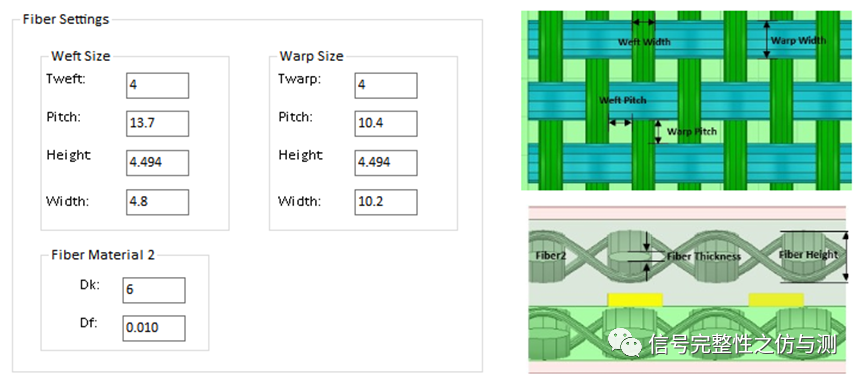Click the Warp Width annotation in weave diagram

798,40
